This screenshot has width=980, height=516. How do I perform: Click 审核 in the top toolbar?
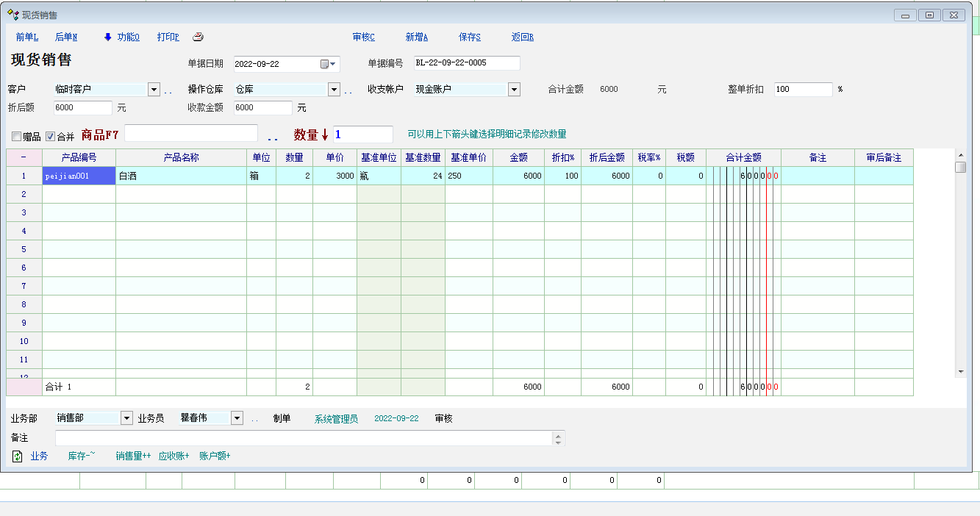pos(363,37)
